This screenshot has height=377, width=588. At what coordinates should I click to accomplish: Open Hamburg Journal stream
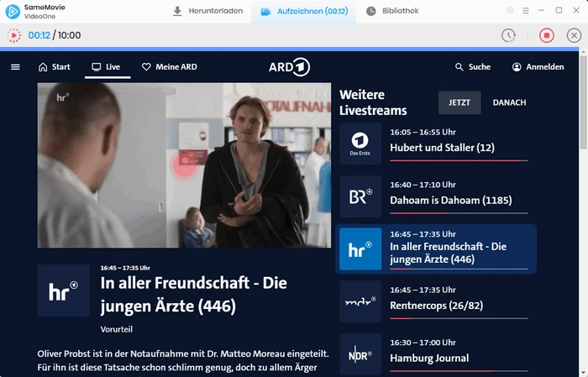[429, 358]
